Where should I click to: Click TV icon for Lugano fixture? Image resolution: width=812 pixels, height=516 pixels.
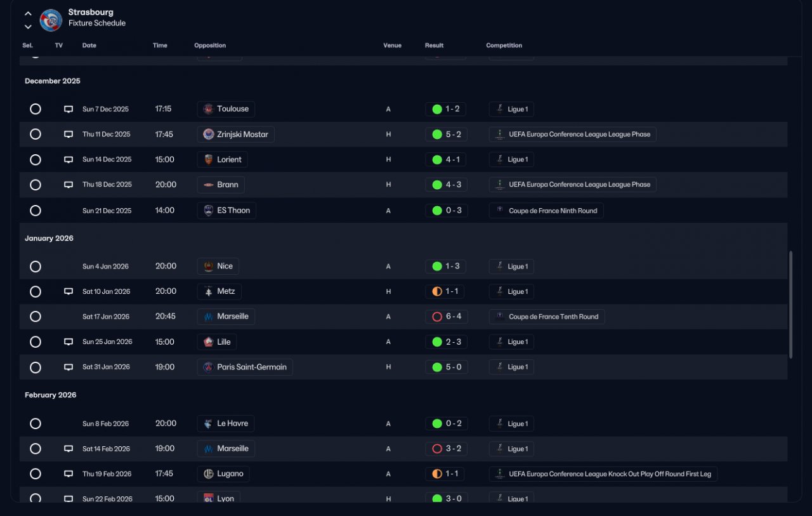click(69, 473)
